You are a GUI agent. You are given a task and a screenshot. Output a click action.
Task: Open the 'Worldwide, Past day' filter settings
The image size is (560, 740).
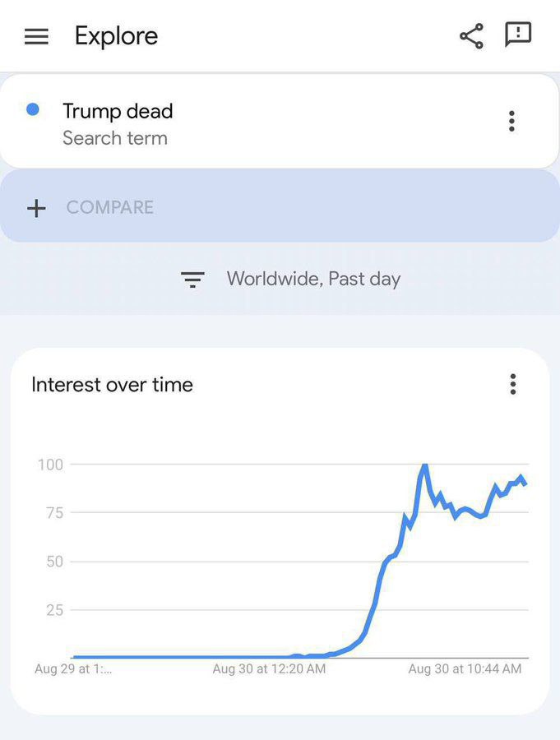point(313,279)
